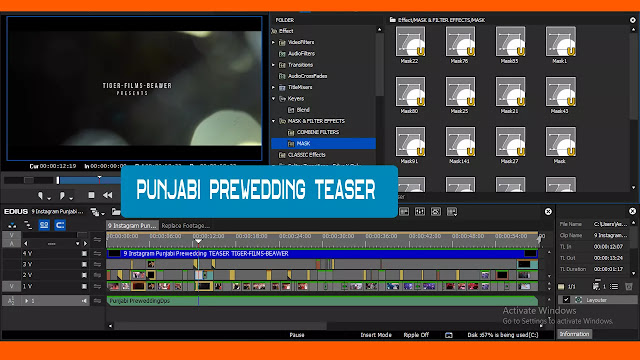Viewport: 640px width, 360px height.
Task: Click the second icon right of the blue banner
Action: (x=420, y=211)
